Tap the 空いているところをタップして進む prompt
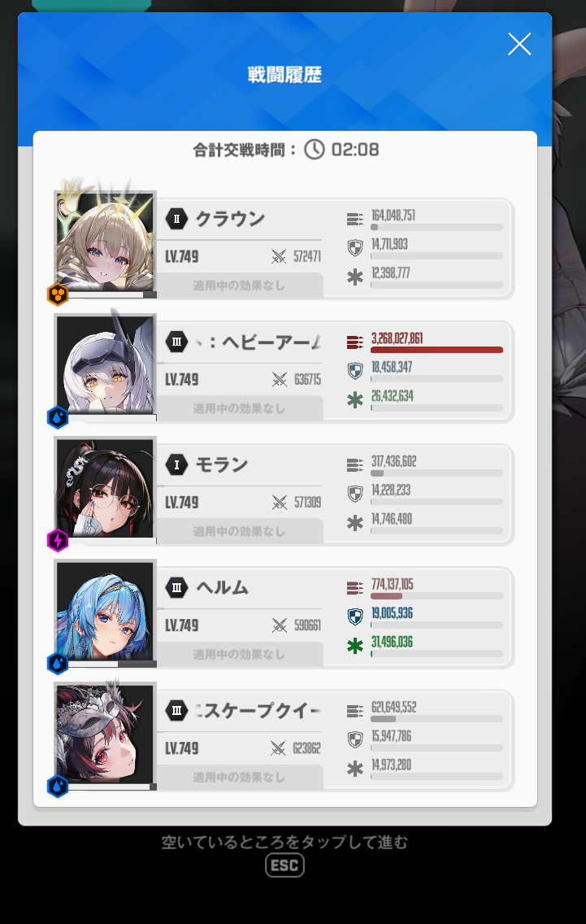Viewport: 586px width, 924px height. point(284,842)
